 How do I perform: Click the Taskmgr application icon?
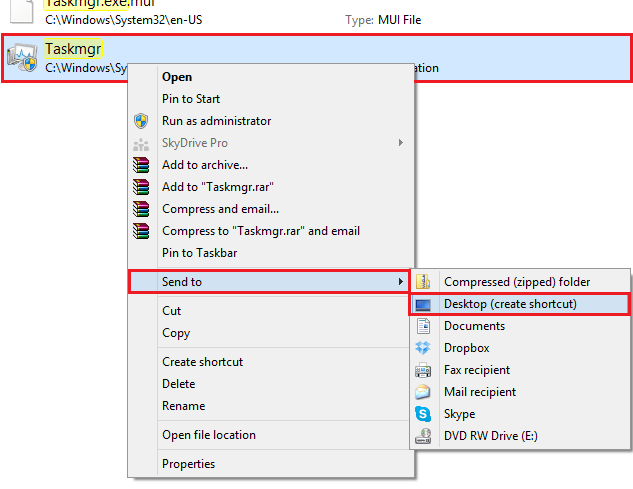click(22, 58)
